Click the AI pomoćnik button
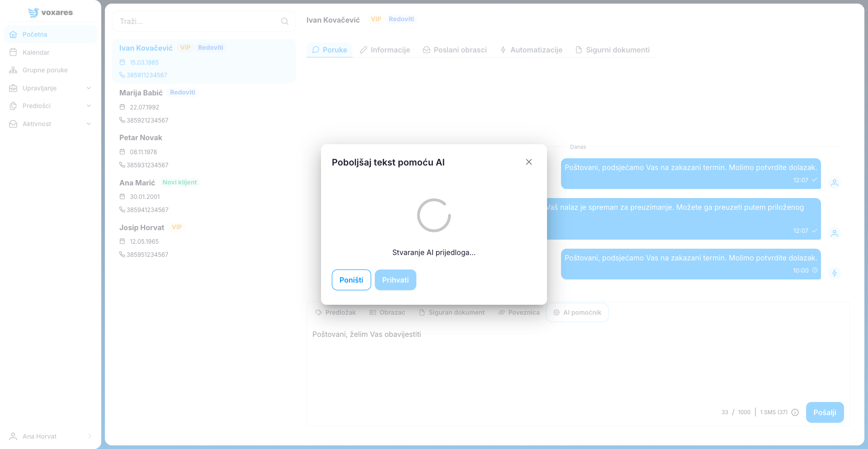 (x=577, y=312)
